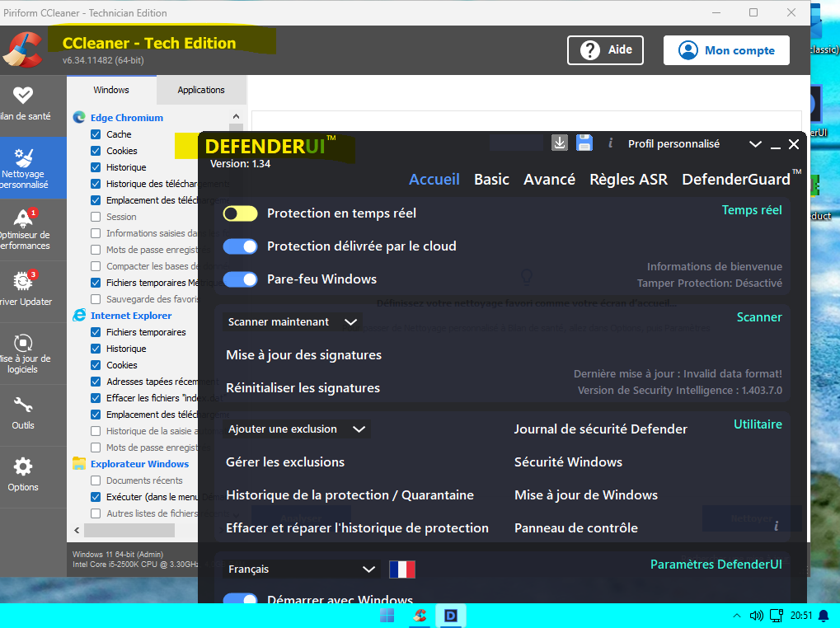The width and height of the screenshot is (840, 628).
Task: Click the CCleaner logo in header
Action: (x=22, y=50)
